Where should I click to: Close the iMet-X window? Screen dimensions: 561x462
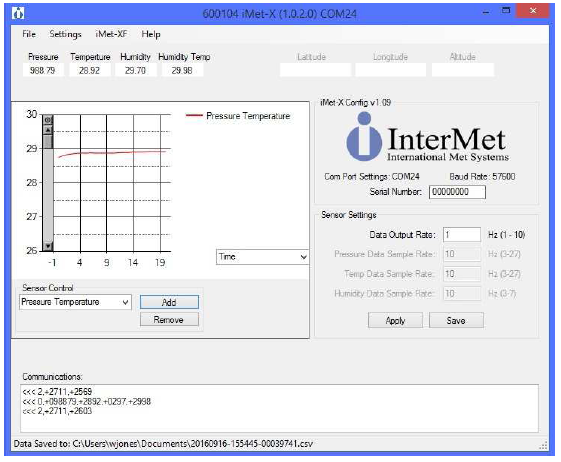pos(533,11)
